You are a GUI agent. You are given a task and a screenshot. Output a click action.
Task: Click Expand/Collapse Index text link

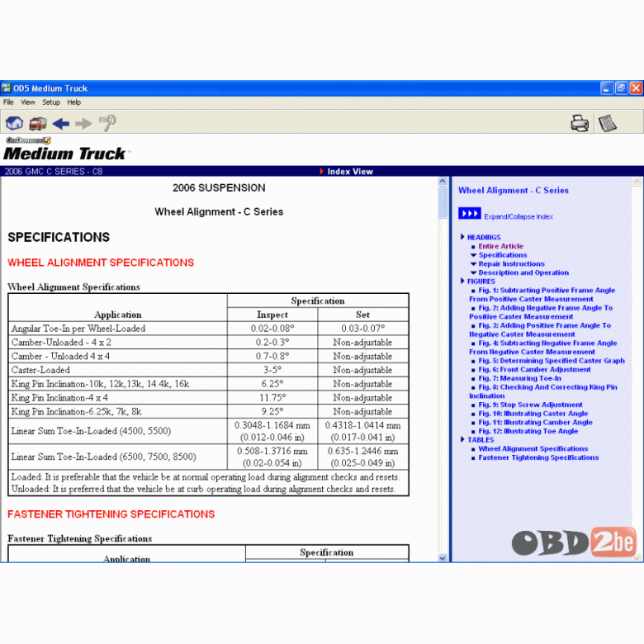pos(519,216)
